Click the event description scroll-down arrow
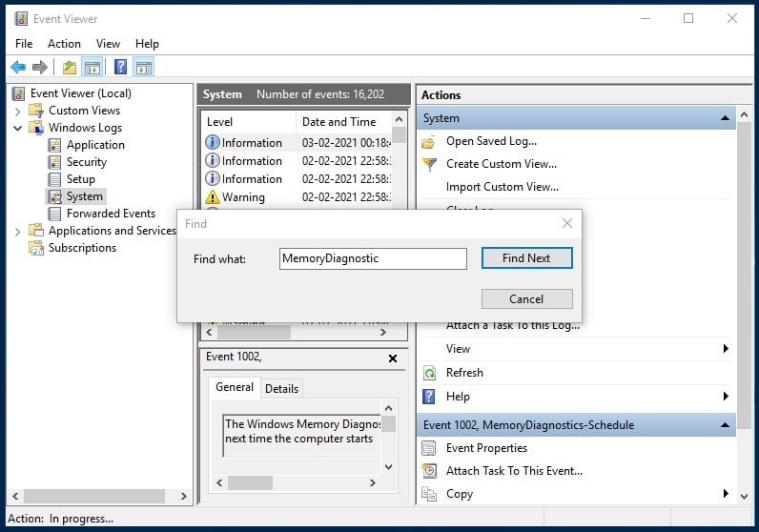 [x=388, y=466]
